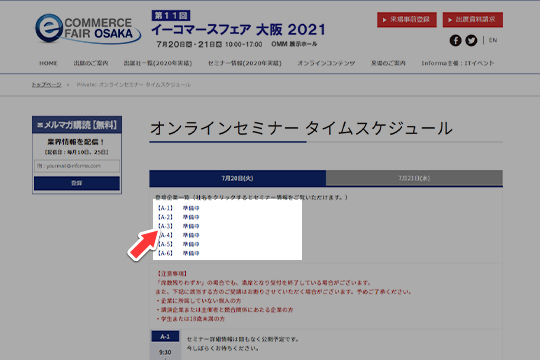Click the 【注意事項】 notice heading
Screen dimensions: 540x360
point(172,274)
